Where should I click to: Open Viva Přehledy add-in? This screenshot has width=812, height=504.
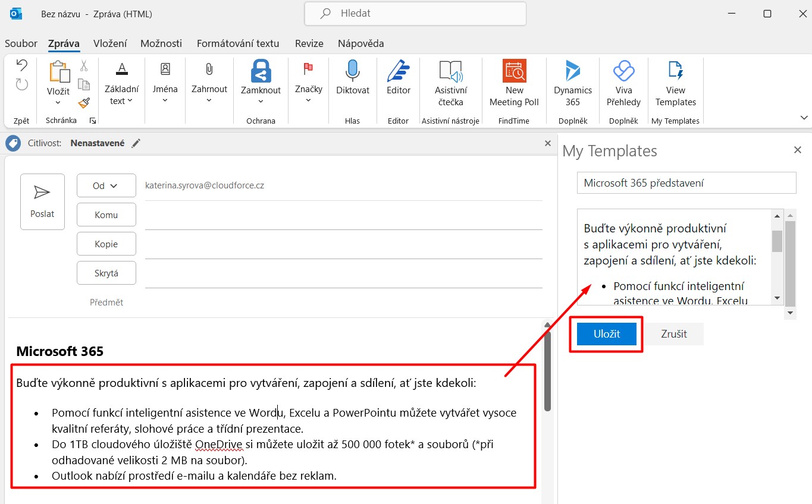pyautogui.click(x=623, y=84)
